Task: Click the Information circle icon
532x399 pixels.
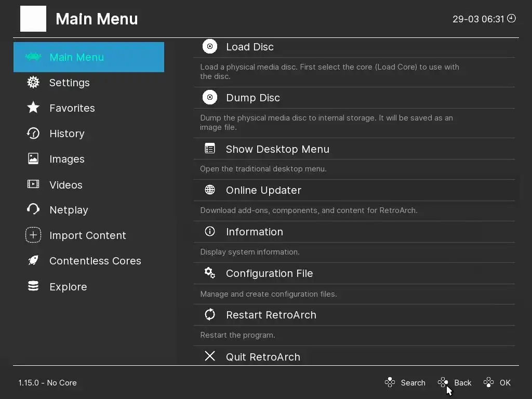Action: point(210,231)
